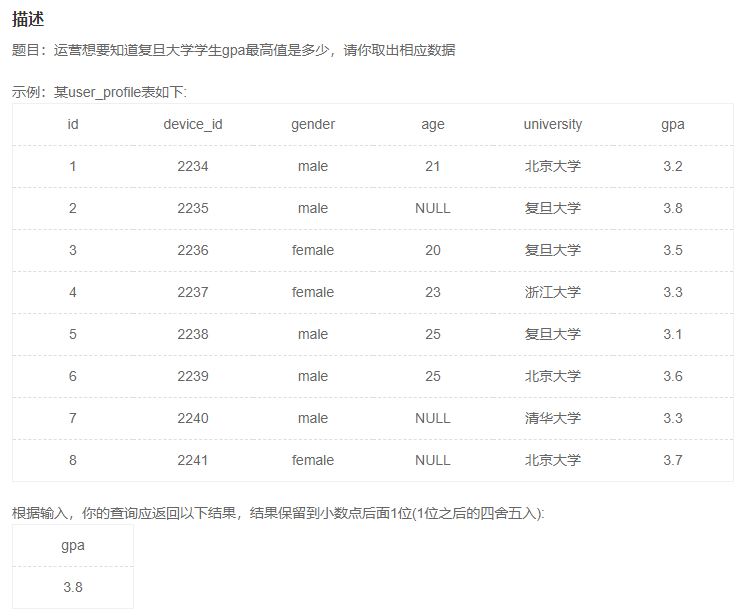Click the 示例 user_profile table caption
Viewport: 743px width, 611px height.
(x=100, y=92)
